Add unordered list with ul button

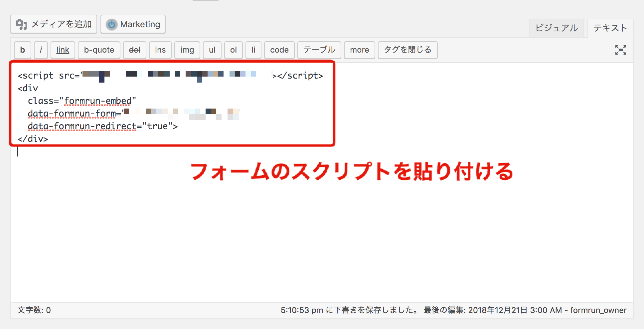212,50
